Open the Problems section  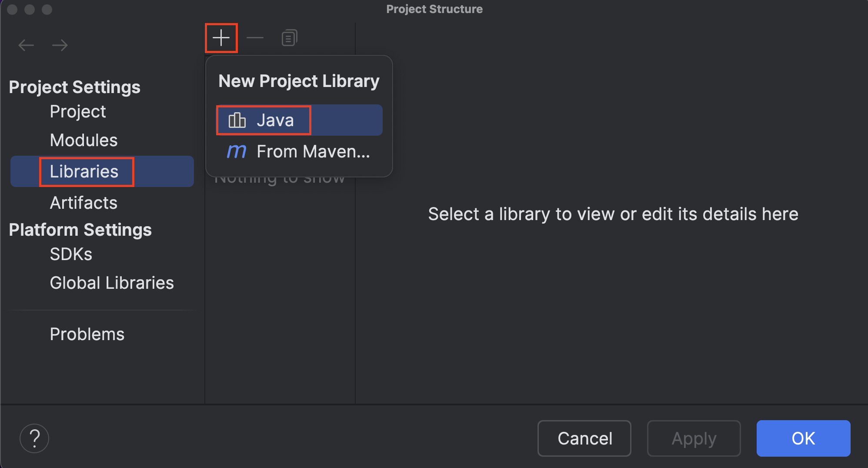click(87, 334)
